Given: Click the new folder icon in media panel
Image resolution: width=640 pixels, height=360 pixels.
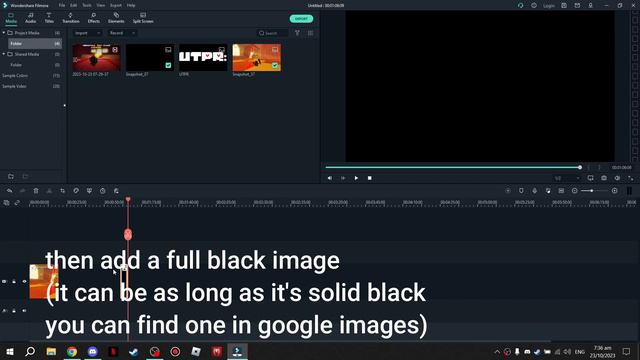Looking at the screenshot, I should pyautogui.click(x=11, y=176).
